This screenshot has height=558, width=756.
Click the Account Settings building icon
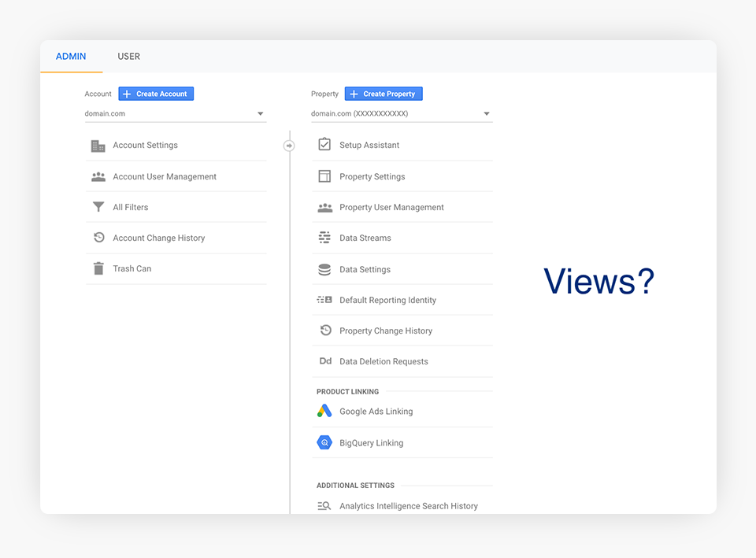coord(98,146)
